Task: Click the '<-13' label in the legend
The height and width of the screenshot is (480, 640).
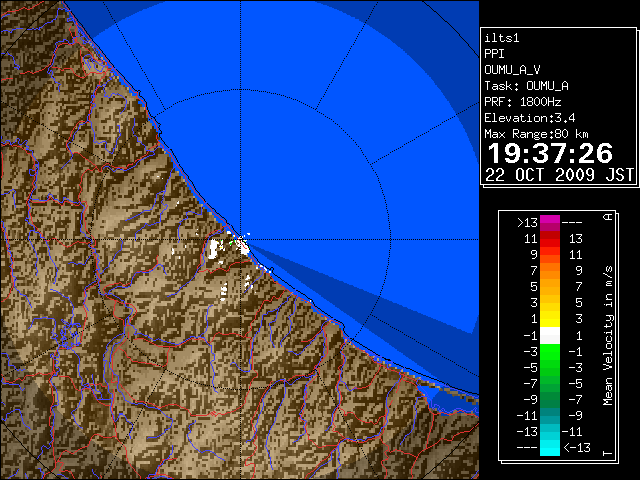Action: pyautogui.click(x=577, y=447)
